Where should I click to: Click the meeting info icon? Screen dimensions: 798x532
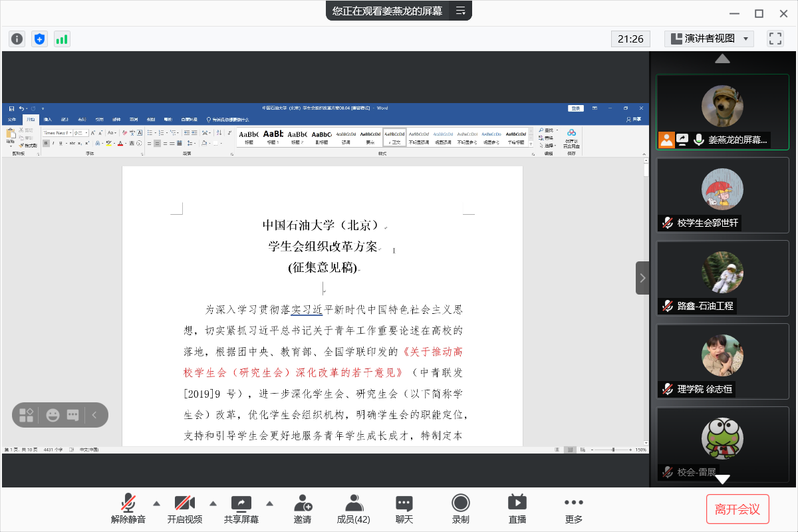coord(17,39)
